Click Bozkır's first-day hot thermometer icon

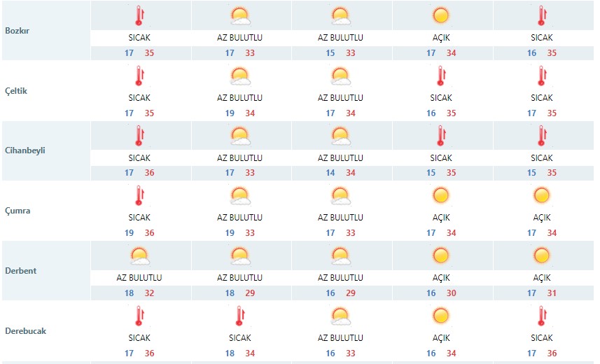point(139,15)
